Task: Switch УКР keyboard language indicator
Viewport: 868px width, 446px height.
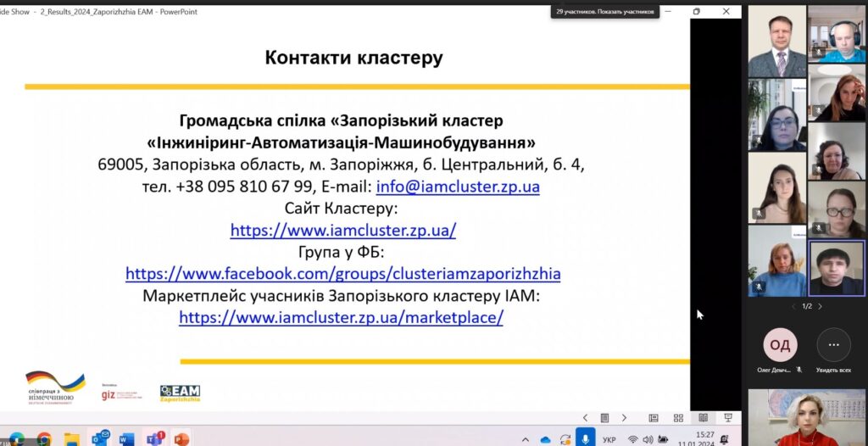Action: [x=609, y=440]
